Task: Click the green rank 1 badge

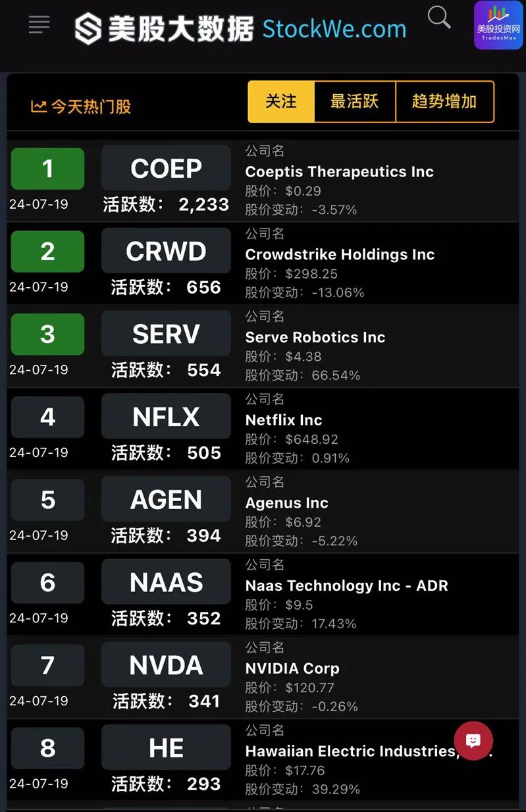Action: 47,169
